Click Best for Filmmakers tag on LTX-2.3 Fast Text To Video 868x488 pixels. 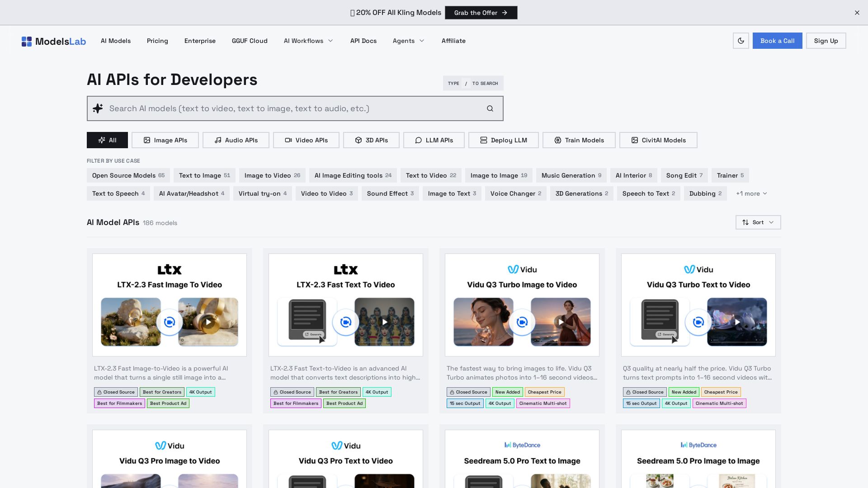point(296,404)
